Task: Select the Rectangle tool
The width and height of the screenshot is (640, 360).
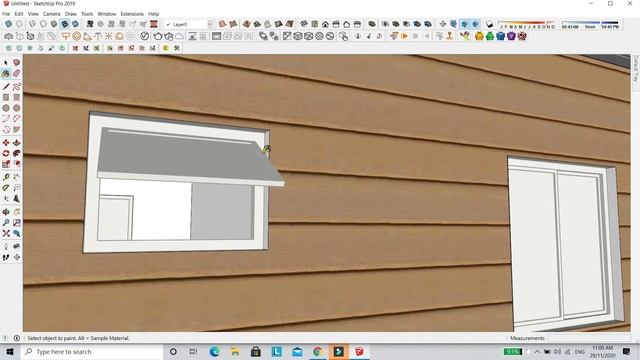Action: [6, 97]
